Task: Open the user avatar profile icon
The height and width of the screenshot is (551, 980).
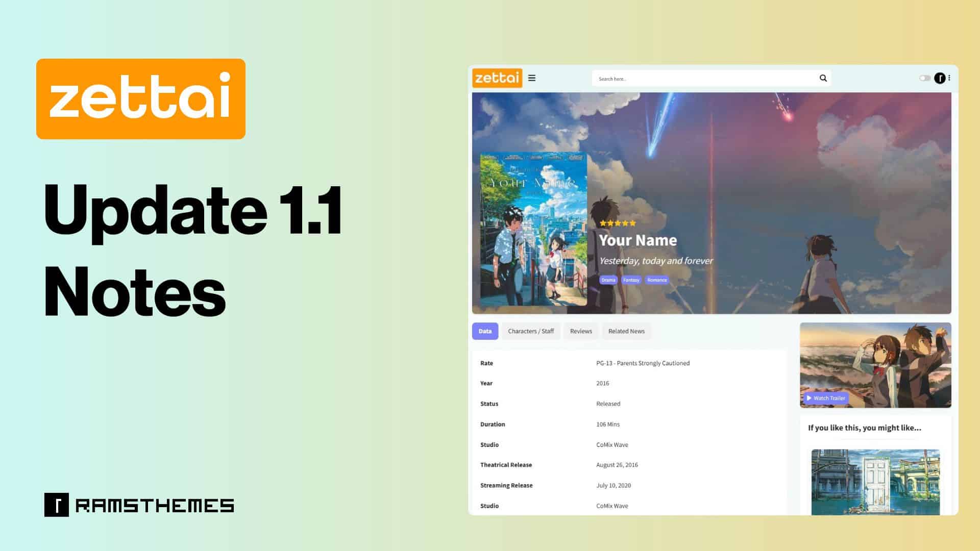Action: [940, 78]
